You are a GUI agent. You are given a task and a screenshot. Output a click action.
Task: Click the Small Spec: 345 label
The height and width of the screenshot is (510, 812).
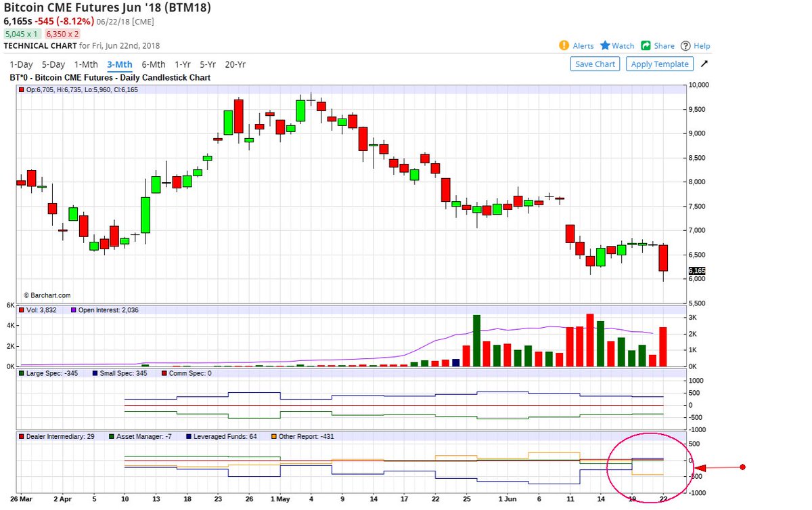[125, 373]
